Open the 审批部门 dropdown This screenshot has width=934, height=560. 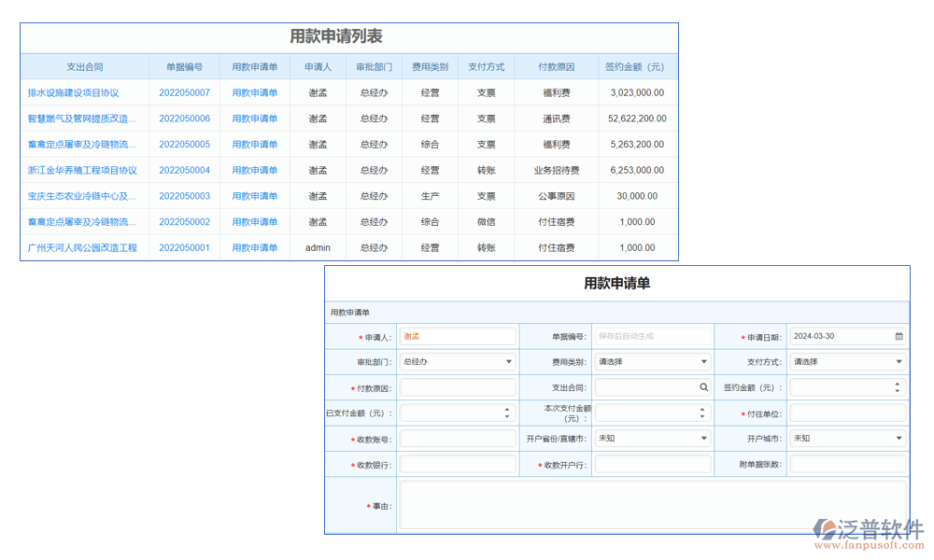[508, 361]
